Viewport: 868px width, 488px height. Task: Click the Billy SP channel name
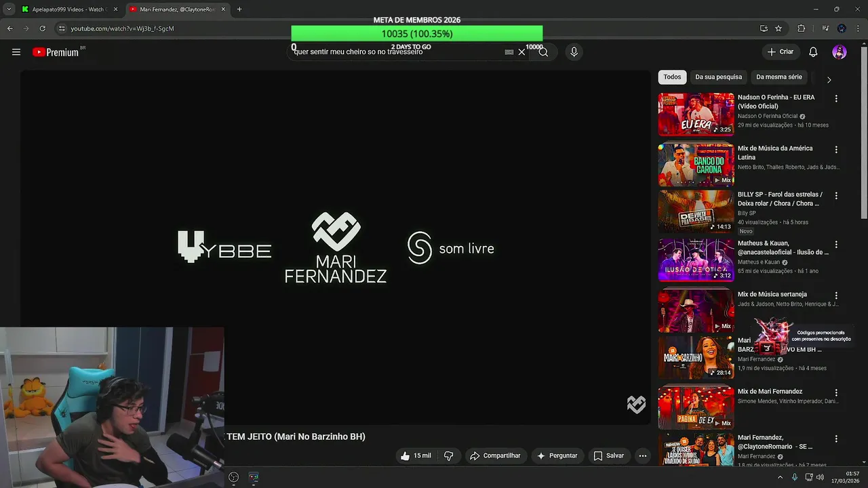tap(747, 213)
